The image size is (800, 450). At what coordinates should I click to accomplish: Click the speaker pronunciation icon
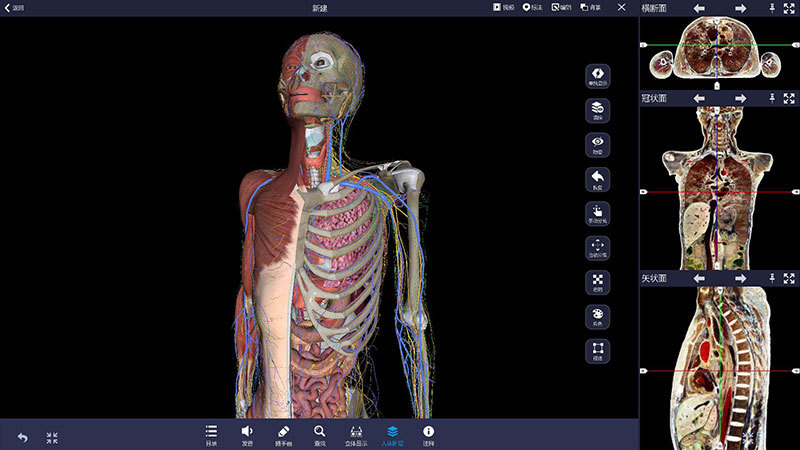tap(247, 436)
